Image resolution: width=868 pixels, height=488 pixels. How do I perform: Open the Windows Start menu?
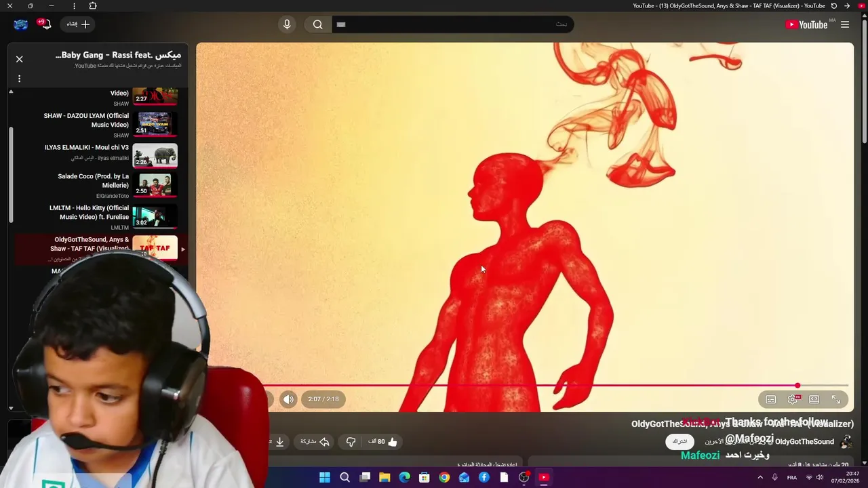325,478
